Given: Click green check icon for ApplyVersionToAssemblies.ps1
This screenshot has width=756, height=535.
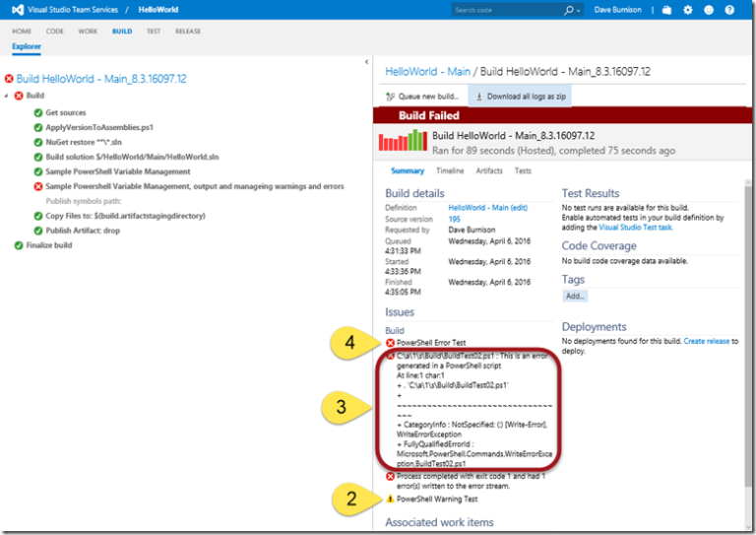Looking at the screenshot, I should pyautogui.click(x=38, y=128).
